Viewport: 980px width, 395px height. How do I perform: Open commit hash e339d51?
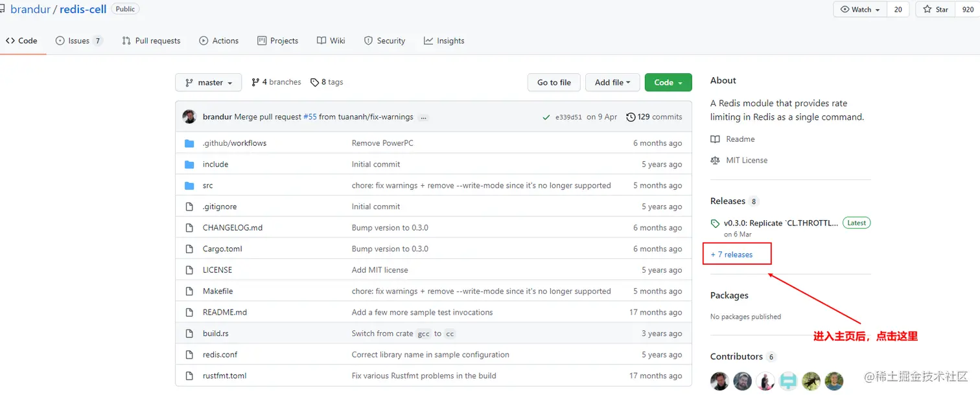[568, 117]
